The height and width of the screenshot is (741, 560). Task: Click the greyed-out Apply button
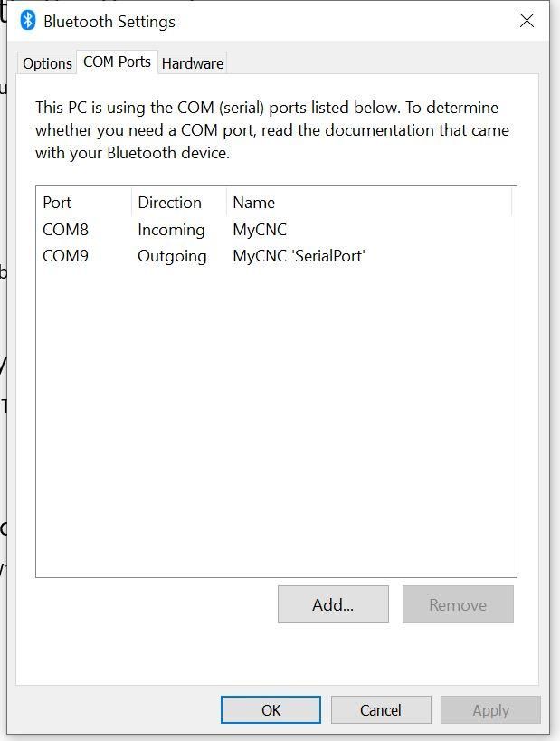click(490, 710)
